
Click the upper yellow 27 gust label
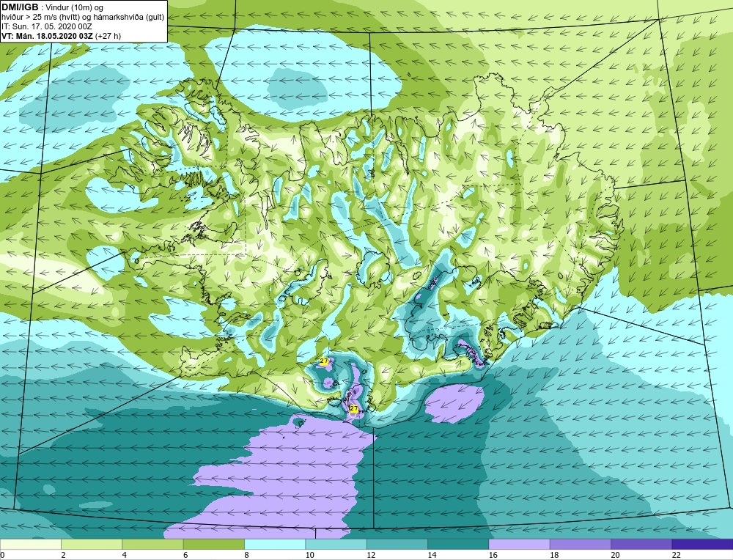click(x=323, y=361)
